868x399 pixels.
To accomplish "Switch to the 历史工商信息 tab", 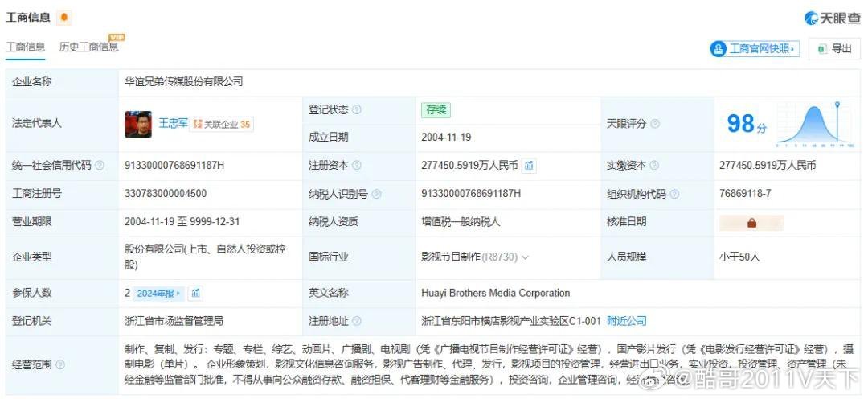I will [x=88, y=47].
